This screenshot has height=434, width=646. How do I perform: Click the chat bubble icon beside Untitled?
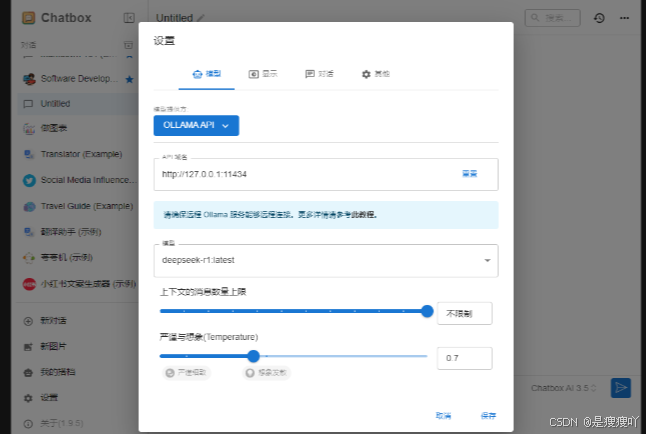pyautogui.click(x=28, y=104)
